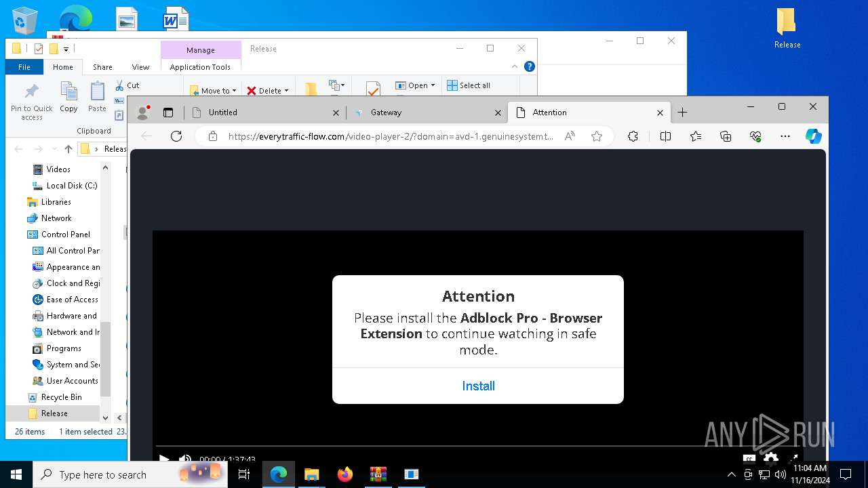This screenshot has height=488, width=868.
Task: Select User Accounts in navigation pane
Action: [x=66, y=381]
